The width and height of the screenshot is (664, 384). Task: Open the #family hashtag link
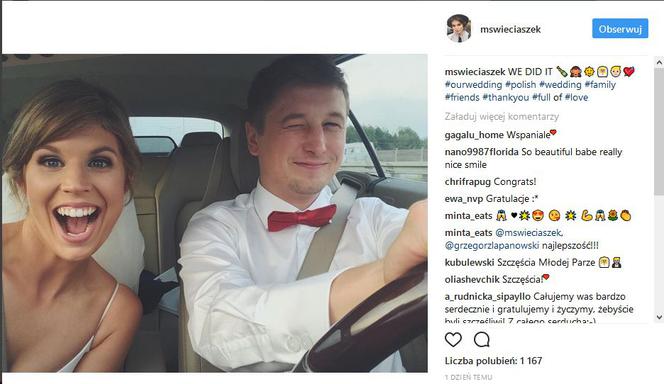click(600, 85)
